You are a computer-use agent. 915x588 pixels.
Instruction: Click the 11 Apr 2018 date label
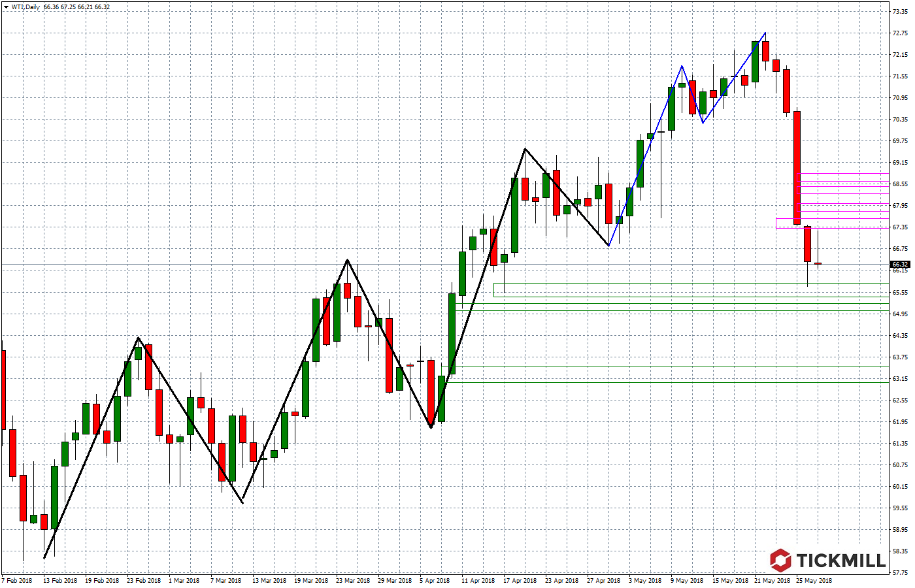(x=478, y=580)
